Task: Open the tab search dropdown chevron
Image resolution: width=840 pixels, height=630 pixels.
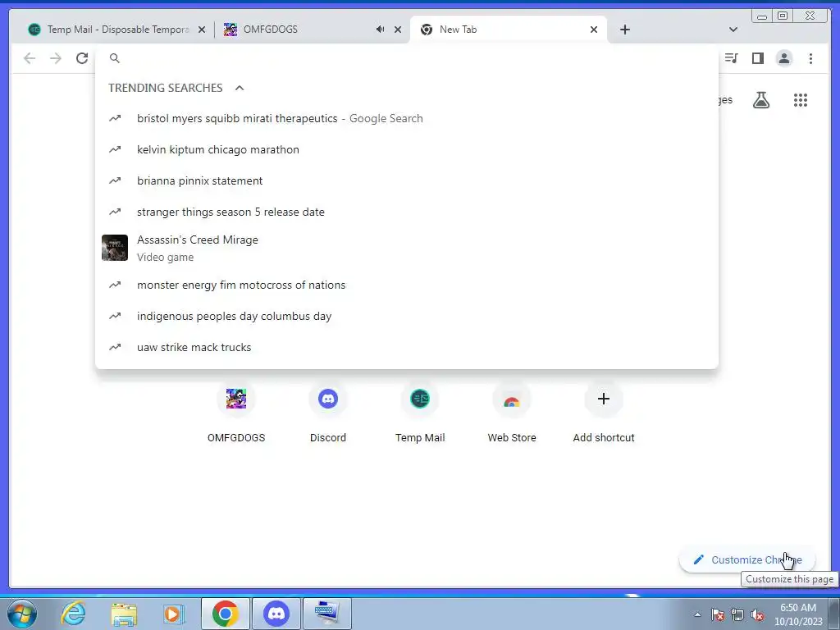Action: coord(733,30)
